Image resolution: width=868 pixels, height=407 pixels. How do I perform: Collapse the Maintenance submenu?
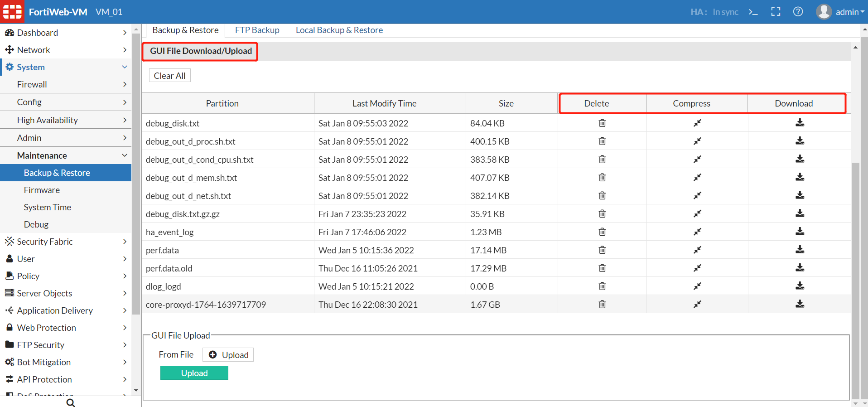click(66, 155)
